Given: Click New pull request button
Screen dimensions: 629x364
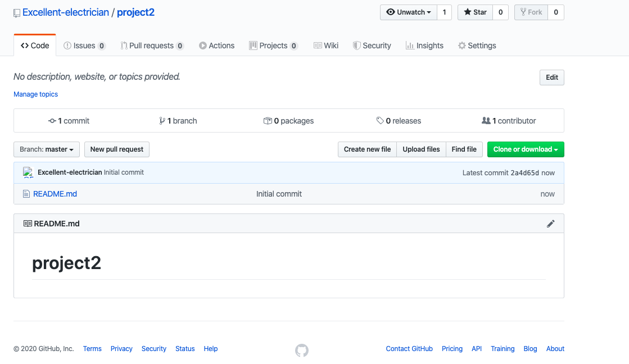Looking at the screenshot, I should pyautogui.click(x=117, y=149).
